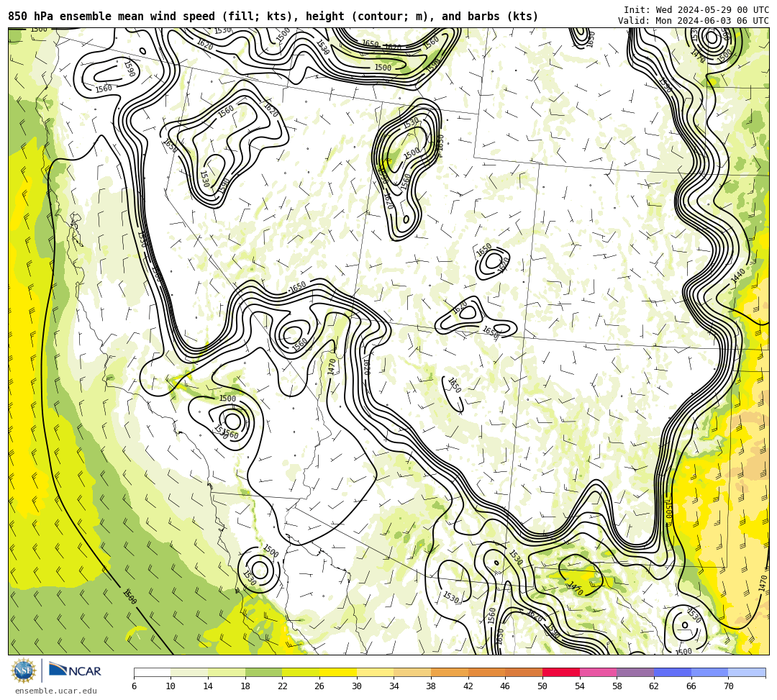Pick the white 6–10 kts colorbar swatch

(152, 672)
